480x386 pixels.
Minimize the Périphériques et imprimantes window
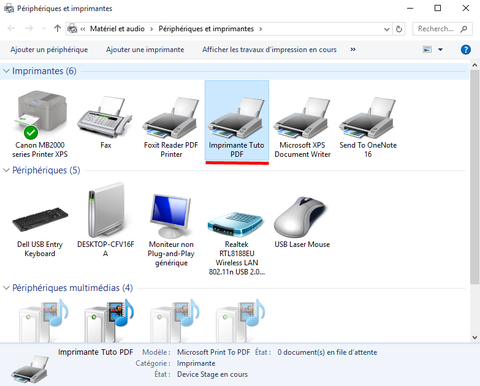click(x=410, y=8)
